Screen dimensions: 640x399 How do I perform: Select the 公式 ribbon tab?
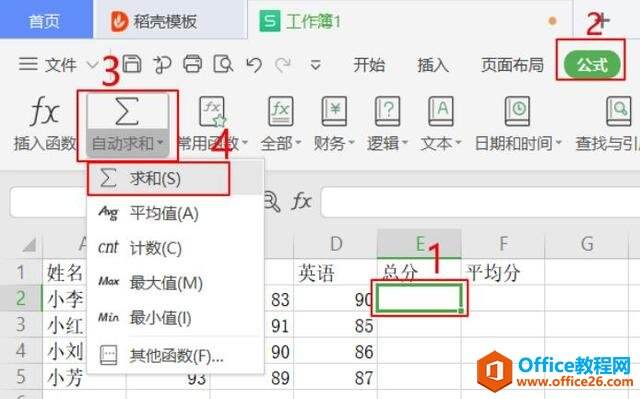click(x=592, y=64)
